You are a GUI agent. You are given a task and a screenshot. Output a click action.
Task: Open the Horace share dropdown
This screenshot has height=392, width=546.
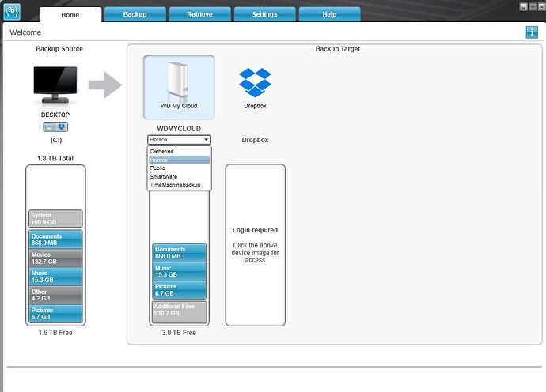(179, 139)
